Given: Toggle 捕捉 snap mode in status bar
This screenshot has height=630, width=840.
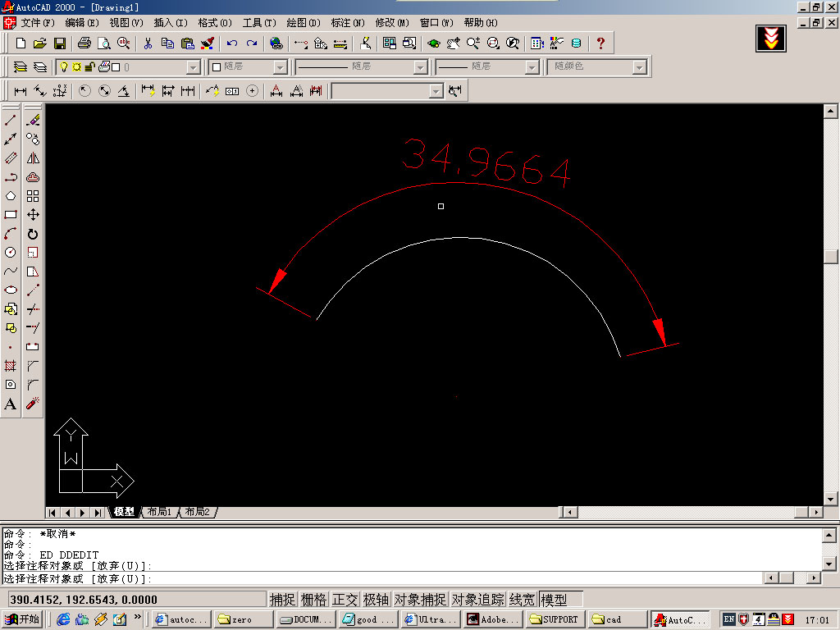Looking at the screenshot, I should [282, 600].
